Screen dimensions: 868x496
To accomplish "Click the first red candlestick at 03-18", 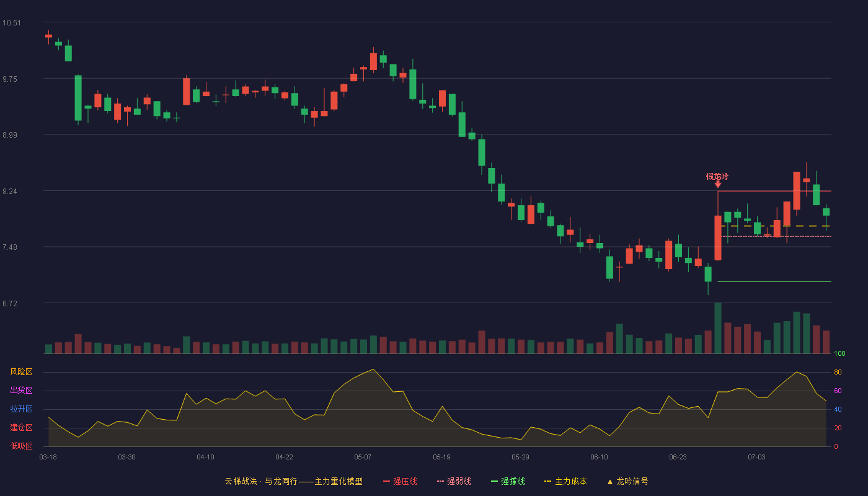I will point(48,36).
